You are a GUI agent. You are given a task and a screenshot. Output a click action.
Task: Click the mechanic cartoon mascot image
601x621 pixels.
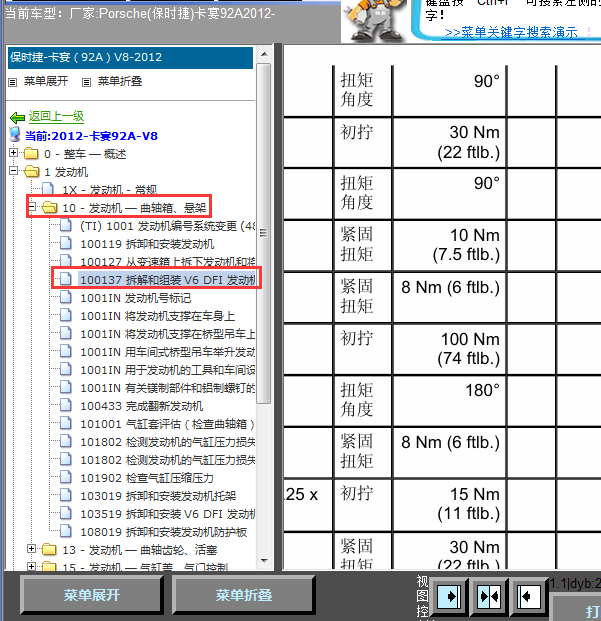point(374,20)
